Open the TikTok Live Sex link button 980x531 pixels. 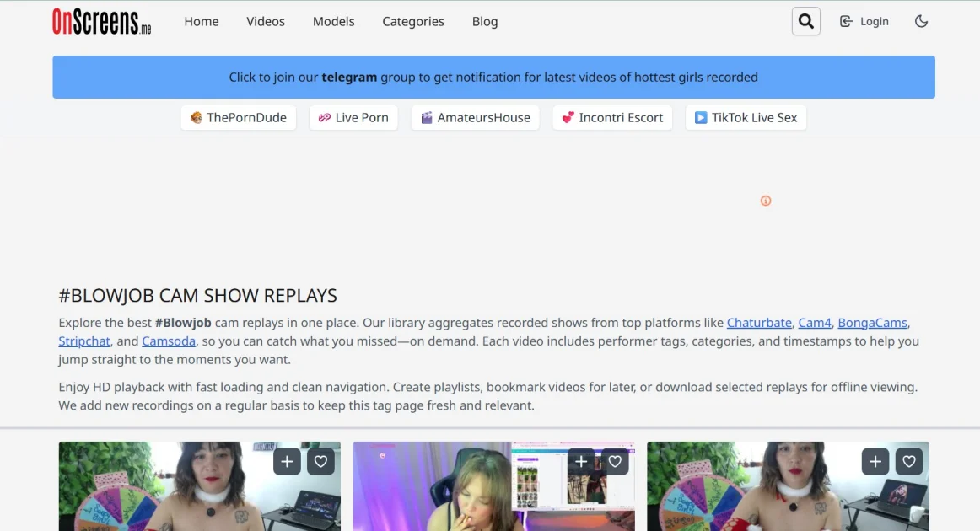pyautogui.click(x=746, y=117)
